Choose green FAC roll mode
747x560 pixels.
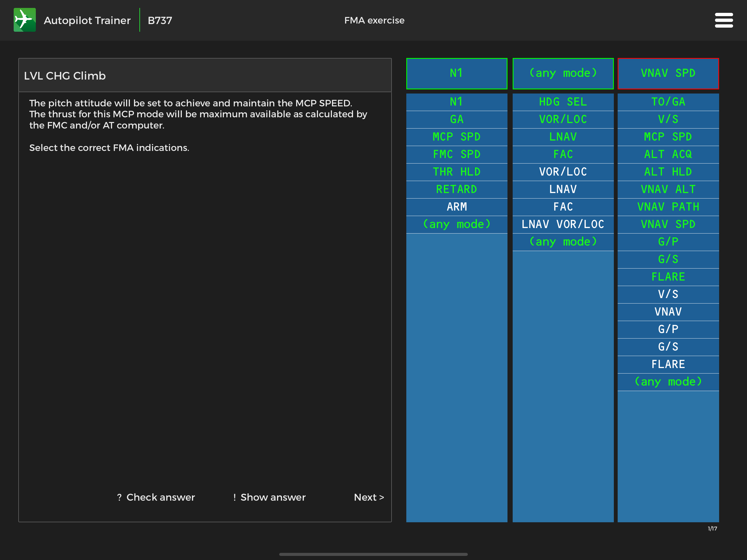coord(563,155)
